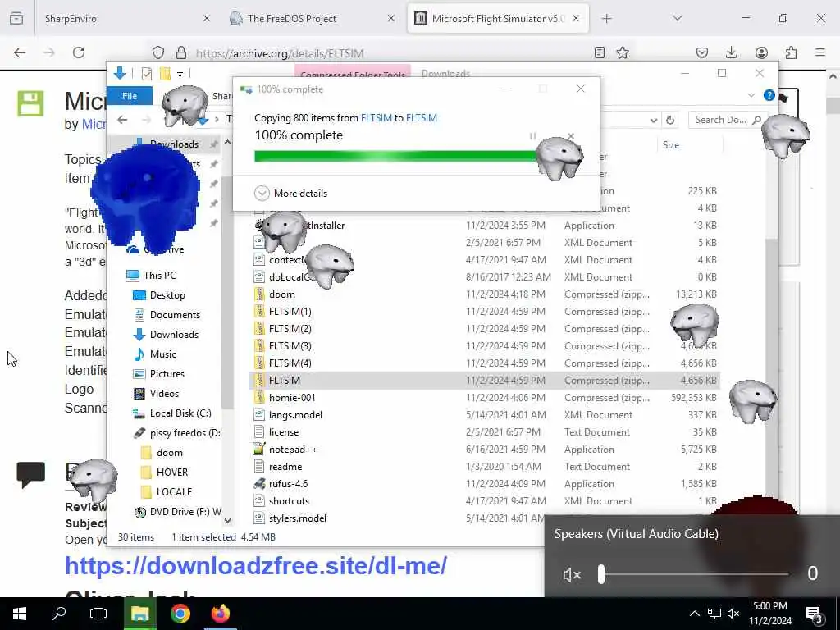Image resolution: width=840 pixels, height=630 pixels.
Task: Unmute speakers in volume flyout
Action: 572,575
